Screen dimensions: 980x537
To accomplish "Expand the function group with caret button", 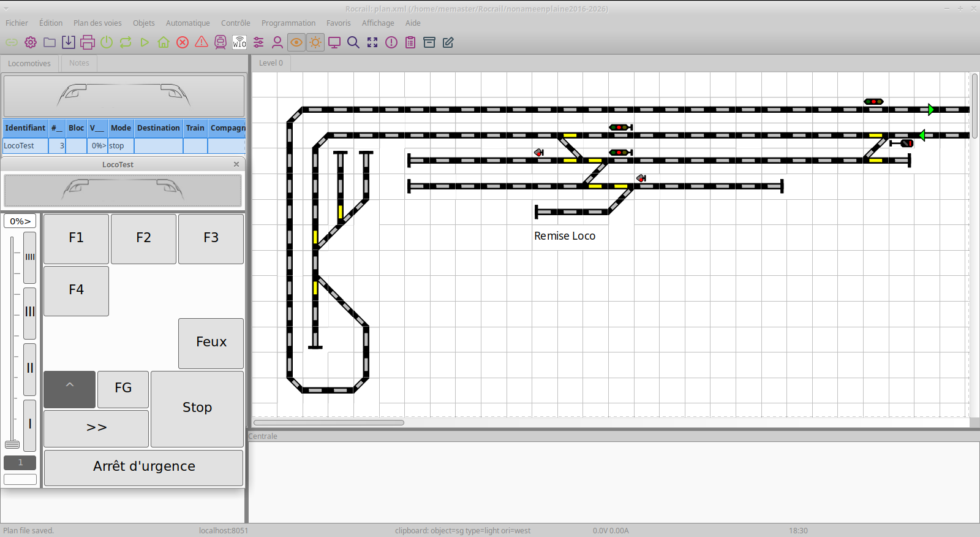I will [x=70, y=389].
